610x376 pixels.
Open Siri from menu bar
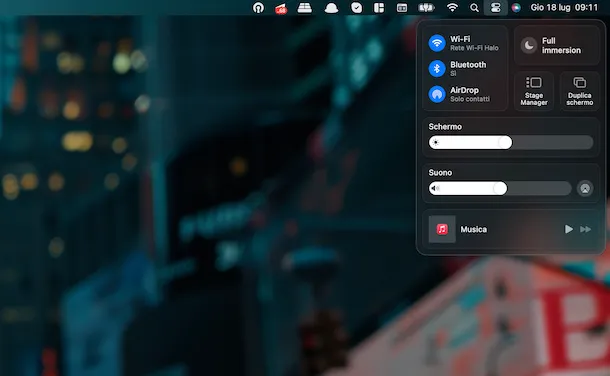coord(516,7)
